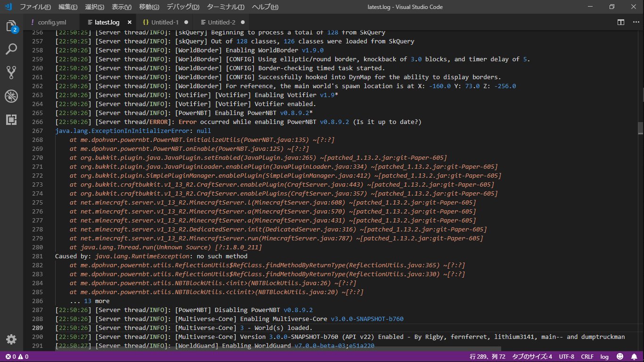Click 'no such method' text
The image size is (644, 362).
click(x=222, y=256)
